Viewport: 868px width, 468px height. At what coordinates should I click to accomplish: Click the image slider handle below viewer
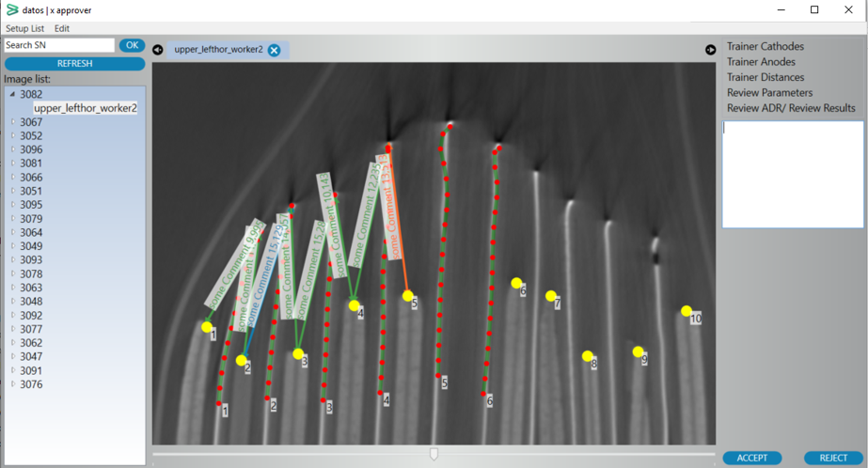click(x=434, y=454)
